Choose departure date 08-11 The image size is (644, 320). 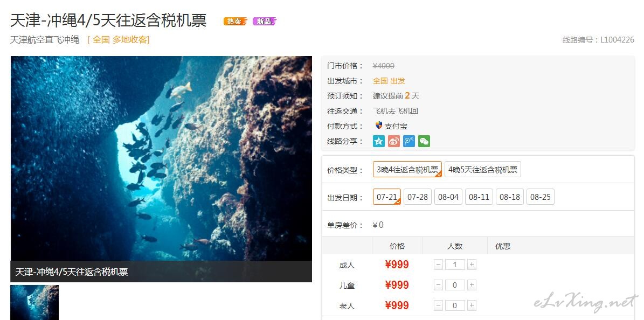pos(479,197)
